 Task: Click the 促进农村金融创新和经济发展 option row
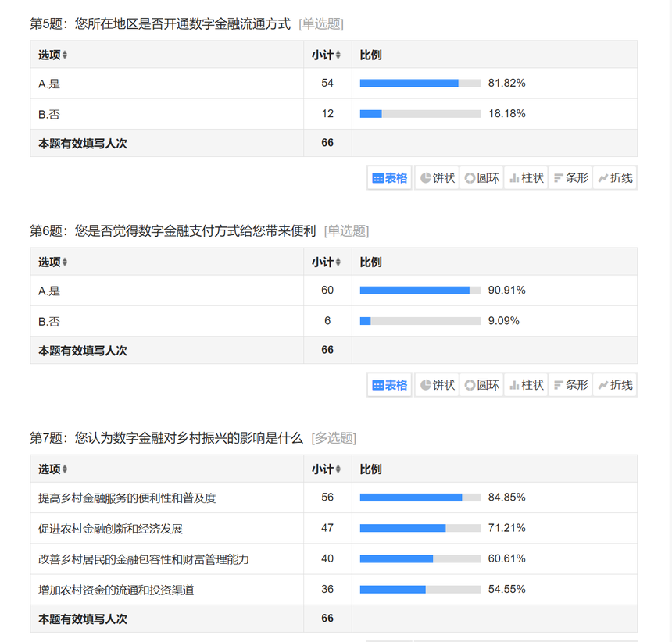point(110,529)
